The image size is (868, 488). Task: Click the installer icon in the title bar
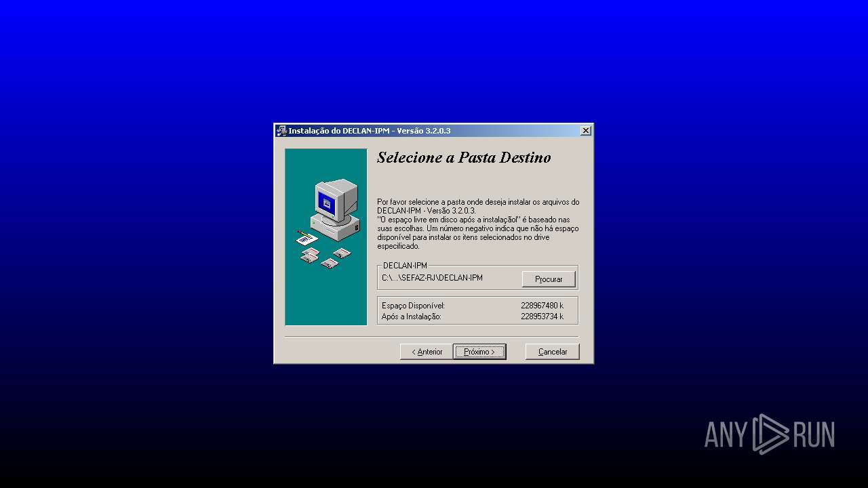[281, 131]
